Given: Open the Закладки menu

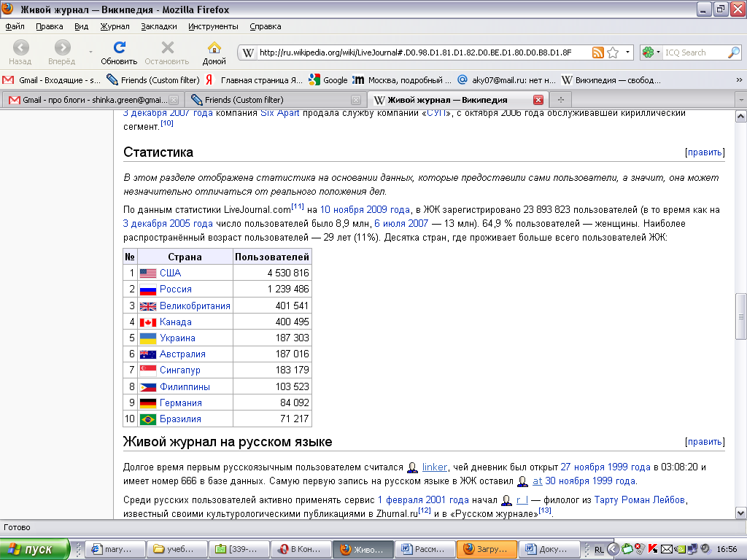Looking at the screenshot, I should coord(158,27).
